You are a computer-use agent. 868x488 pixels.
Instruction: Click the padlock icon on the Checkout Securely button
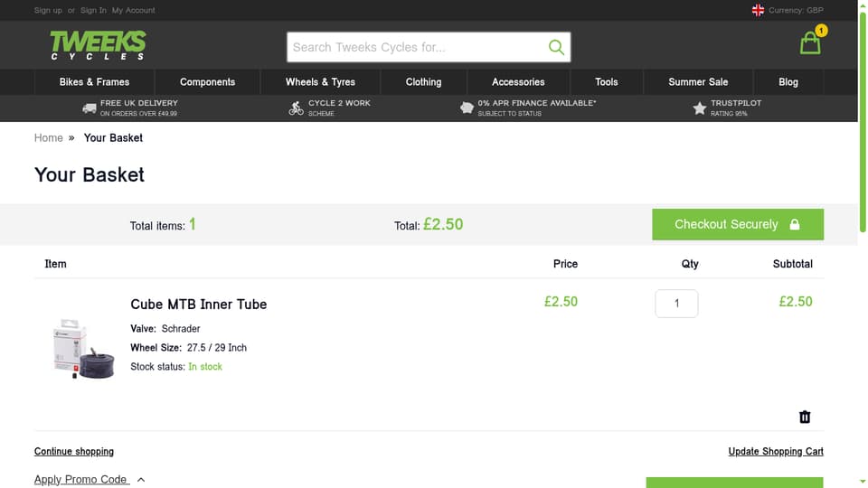coord(795,224)
